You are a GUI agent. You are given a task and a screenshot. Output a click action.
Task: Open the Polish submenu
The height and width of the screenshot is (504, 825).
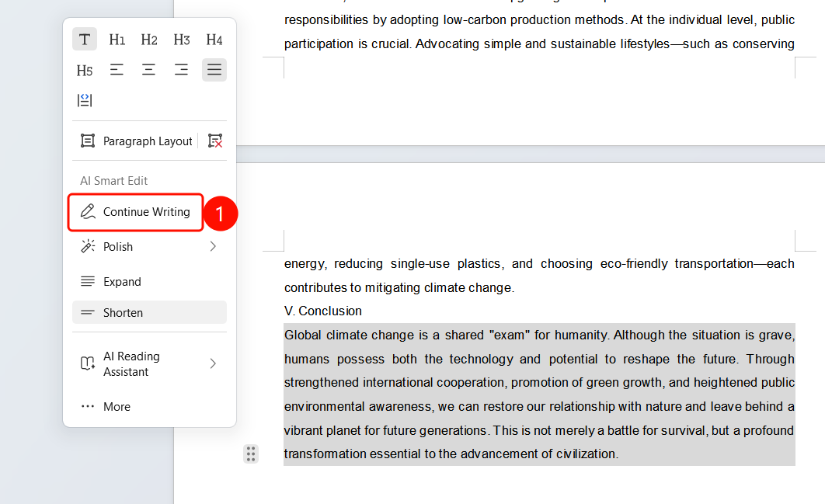[x=149, y=247]
